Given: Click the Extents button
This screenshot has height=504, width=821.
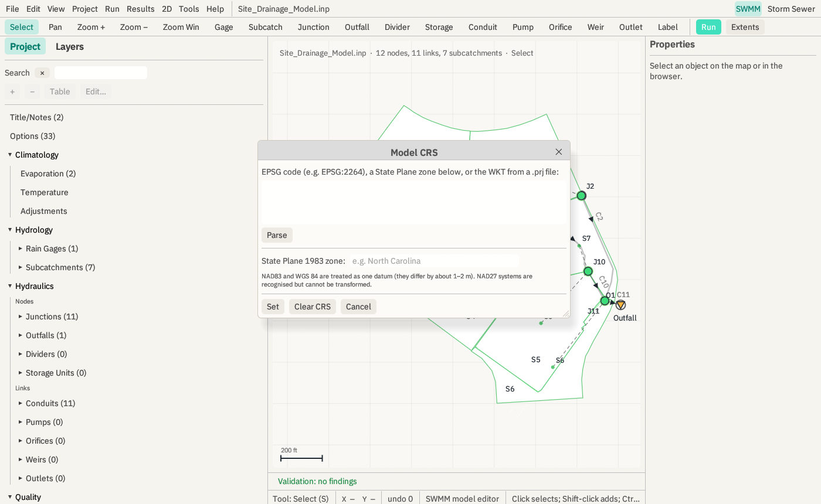Looking at the screenshot, I should [x=745, y=27].
